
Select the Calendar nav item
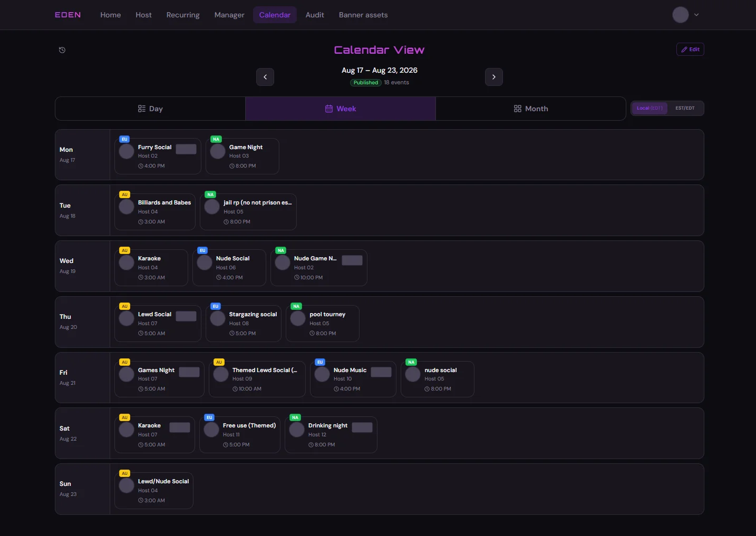click(x=275, y=15)
